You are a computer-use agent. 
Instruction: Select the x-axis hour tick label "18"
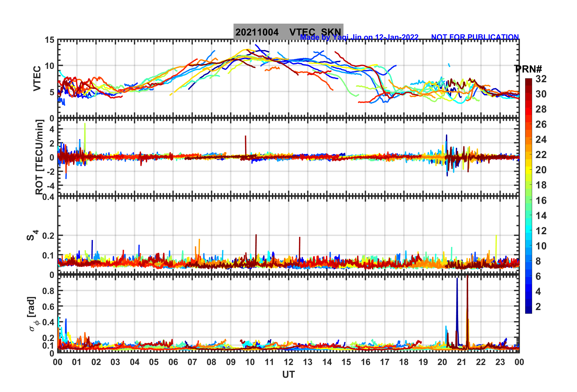[404, 362]
